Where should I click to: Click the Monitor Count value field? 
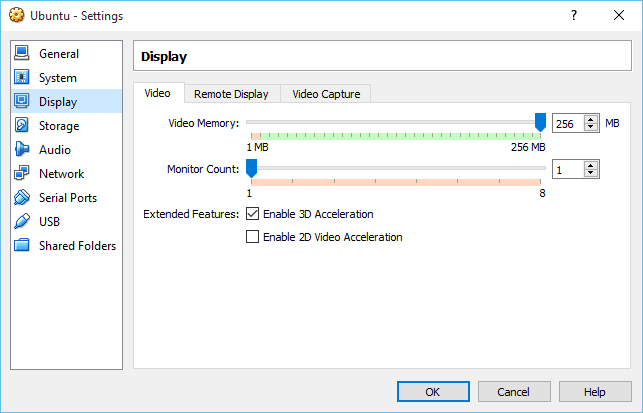(x=568, y=169)
